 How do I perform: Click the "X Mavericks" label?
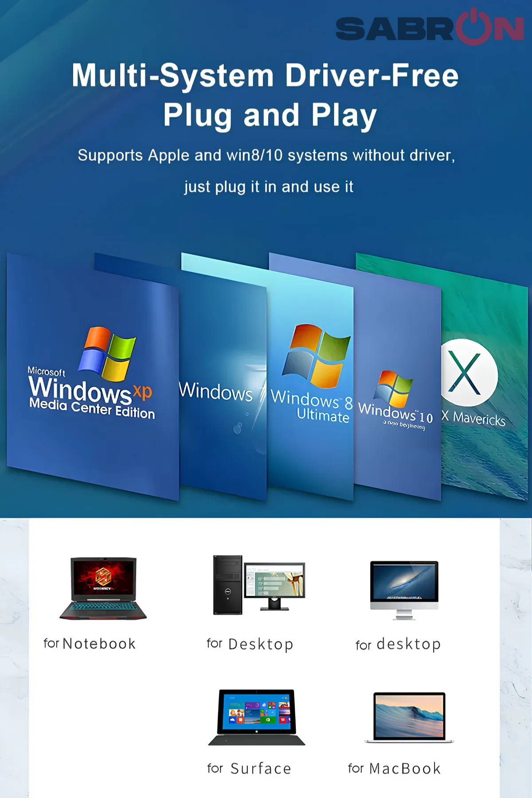[x=473, y=418]
